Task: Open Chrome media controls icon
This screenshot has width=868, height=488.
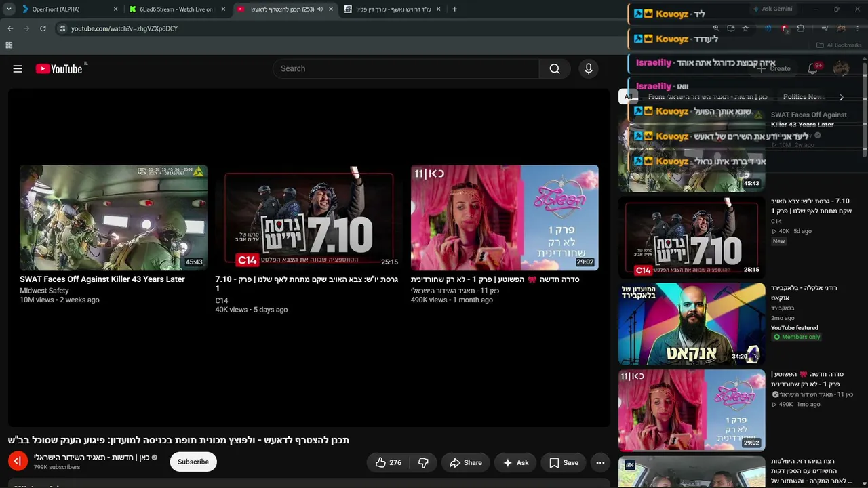Action: point(825,28)
